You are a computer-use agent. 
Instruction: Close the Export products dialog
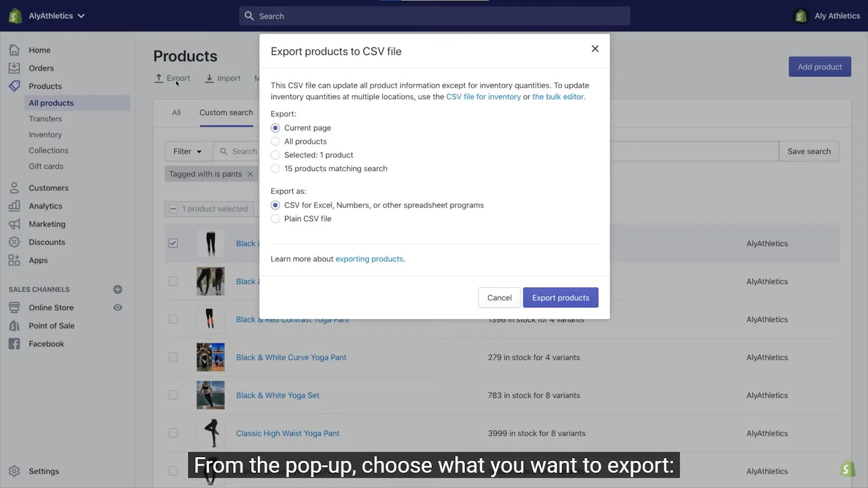595,49
